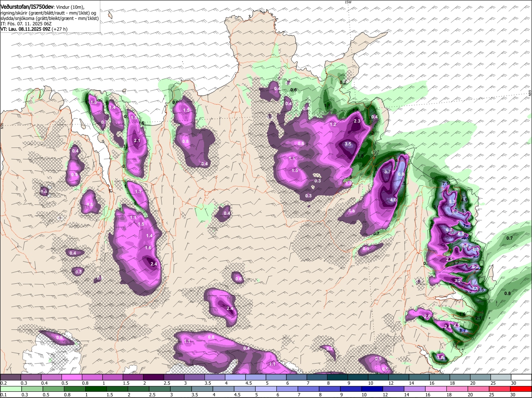The height and width of the screenshot is (398, 532).
Task: Click the light pink 16–18 swatch in bottom legend
Action: pos(436,388)
